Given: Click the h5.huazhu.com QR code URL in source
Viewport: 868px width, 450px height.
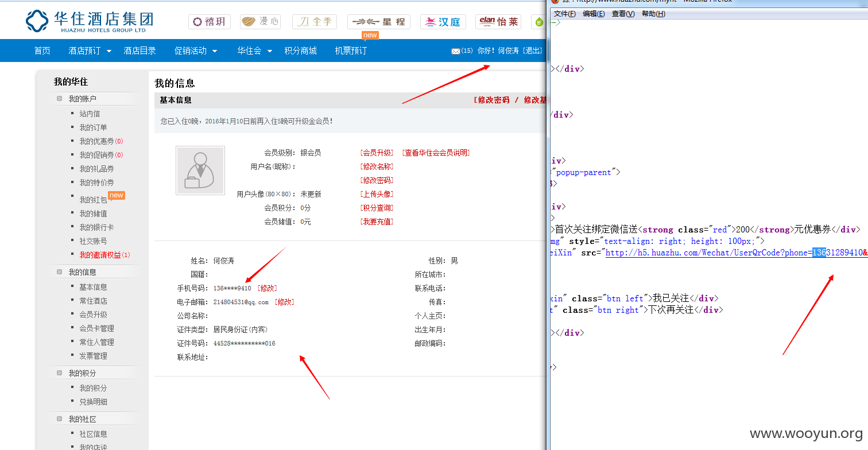Looking at the screenshot, I should tap(737, 253).
